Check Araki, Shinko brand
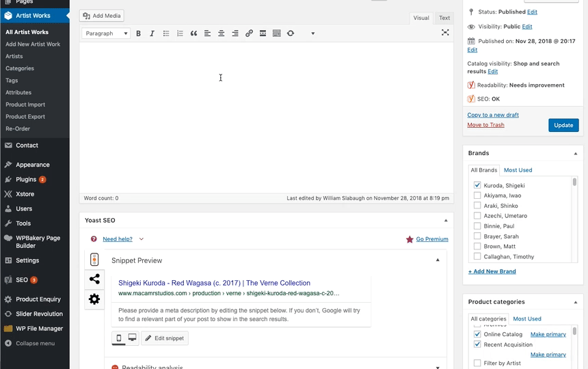 pos(477,205)
